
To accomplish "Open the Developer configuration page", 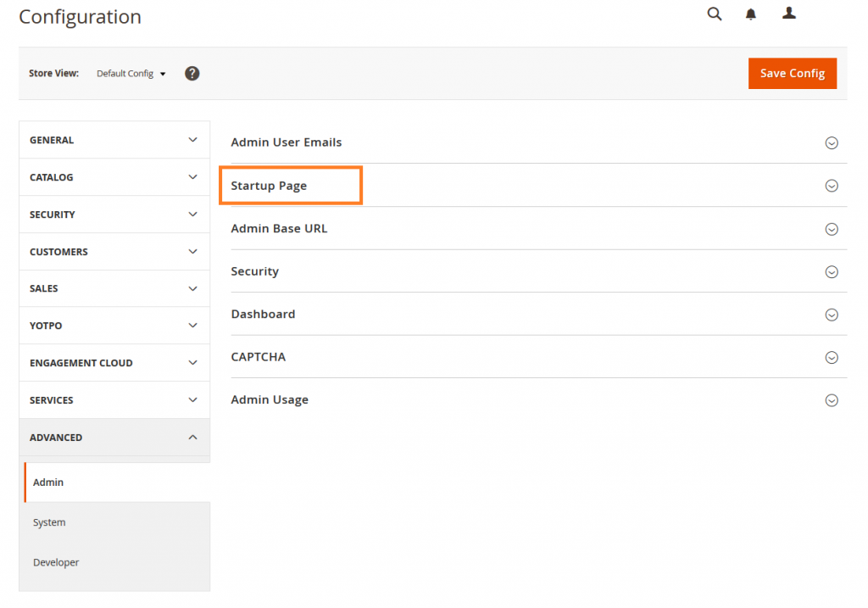I will (x=55, y=562).
